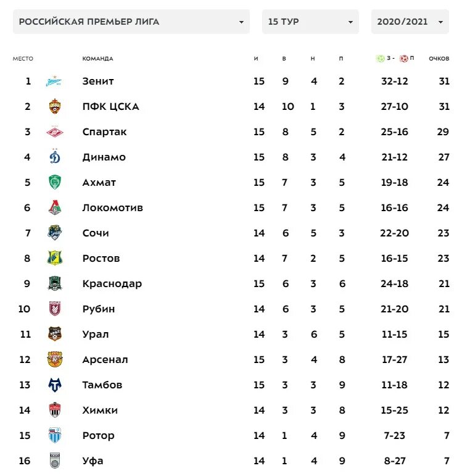This screenshot has height=476, width=462.
Task: Open the 2020/2021 season dropdown
Action: click(410, 22)
